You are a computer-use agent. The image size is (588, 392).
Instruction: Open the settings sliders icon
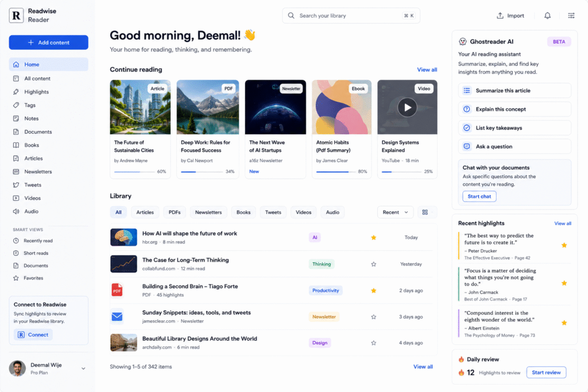click(x=571, y=15)
